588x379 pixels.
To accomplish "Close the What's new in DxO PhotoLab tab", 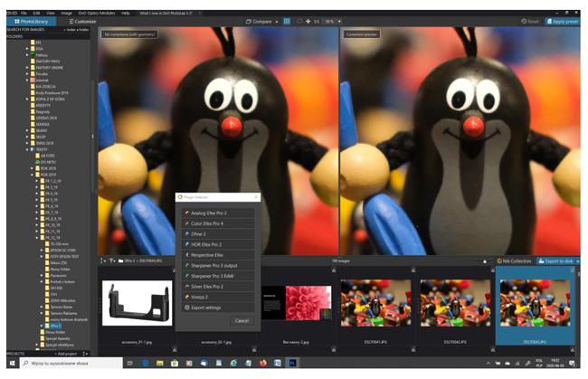I will [200, 14].
